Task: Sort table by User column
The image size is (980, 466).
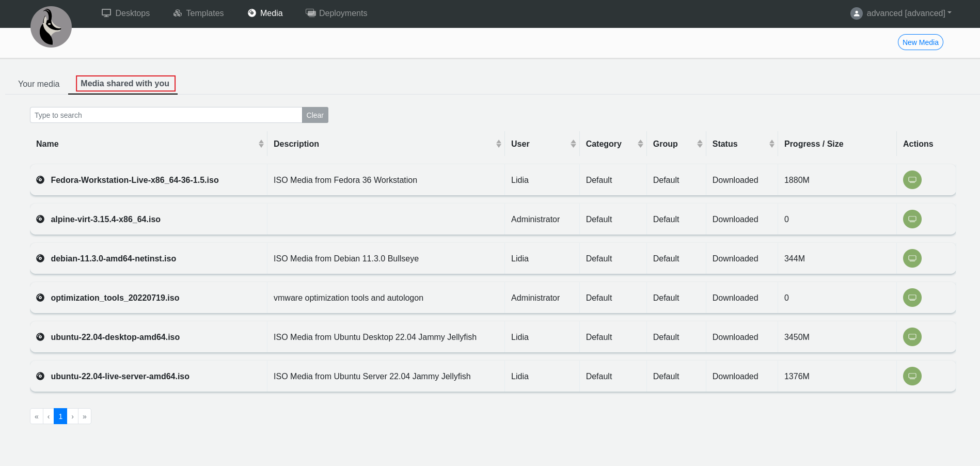Action: [573, 144]
